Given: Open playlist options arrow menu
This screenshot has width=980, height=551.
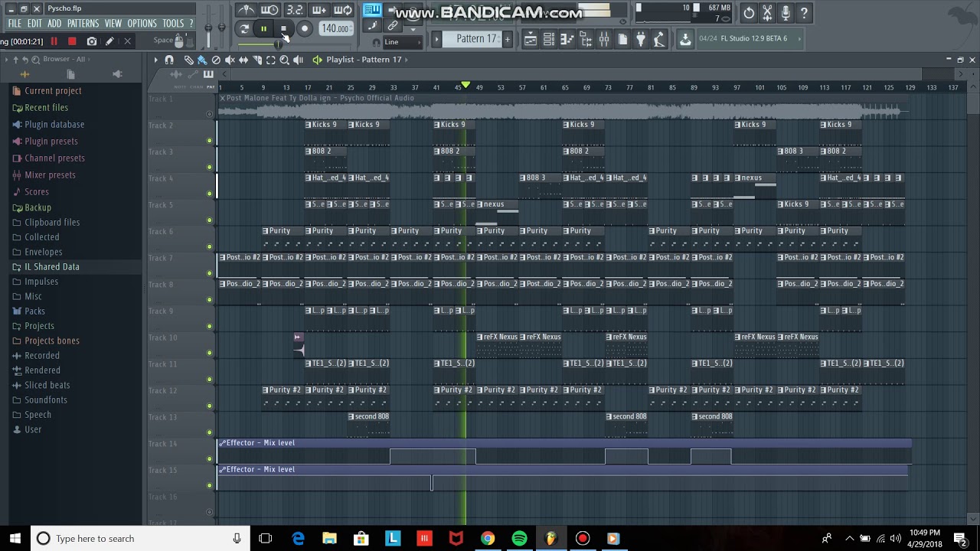Looking at the screenshot, I should [x=155, y=60].
